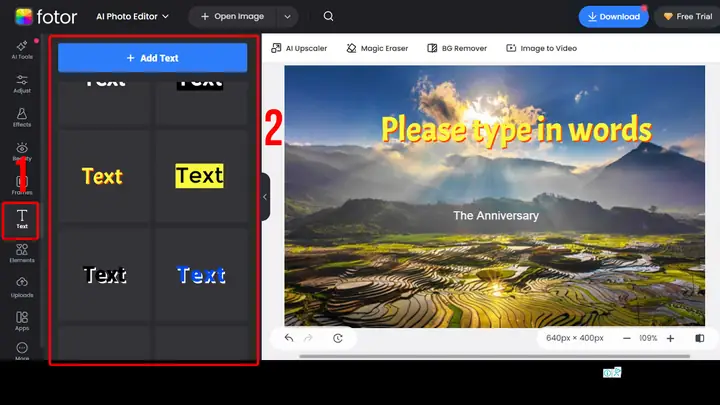The image size is (720, 405).
Task: Open the AI Tools sidebar panel
Action: tap(22, 50)
